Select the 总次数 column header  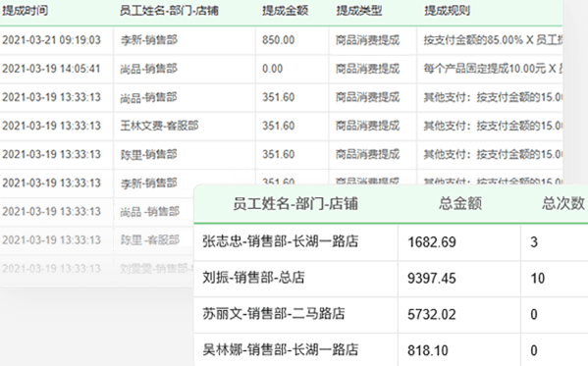click(563, 204)
